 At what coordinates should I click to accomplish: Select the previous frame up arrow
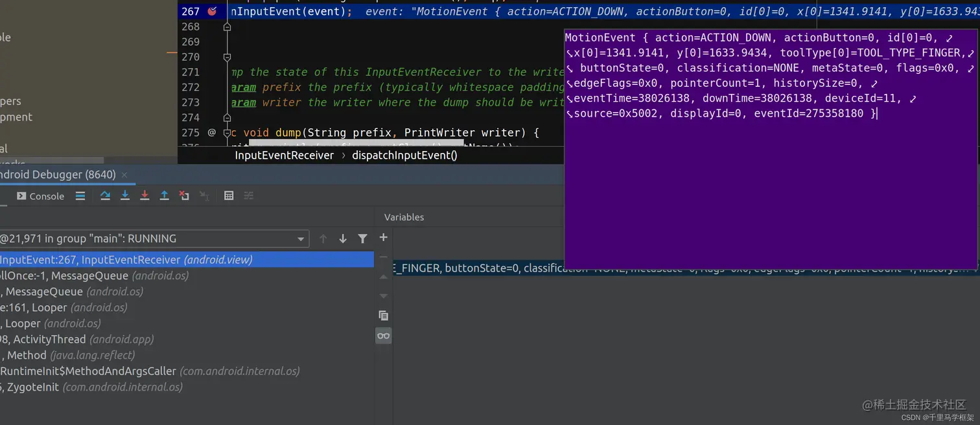(x=323, y=239)
